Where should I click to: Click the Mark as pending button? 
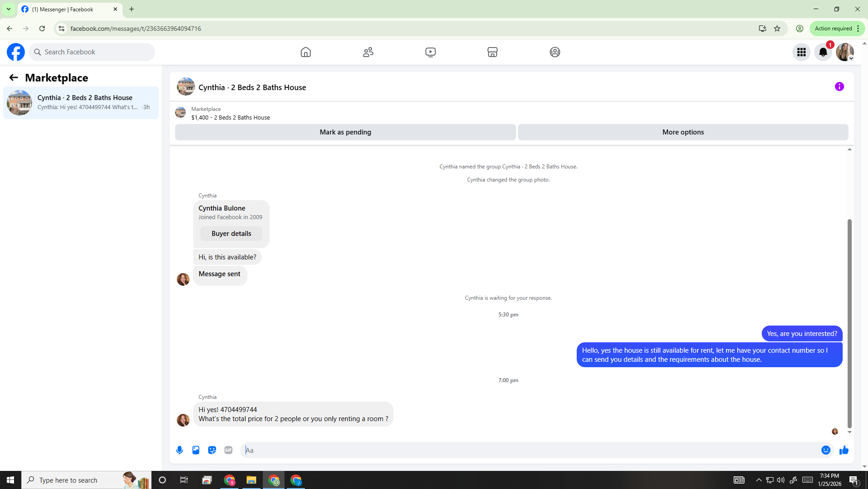tap(346, 132)
